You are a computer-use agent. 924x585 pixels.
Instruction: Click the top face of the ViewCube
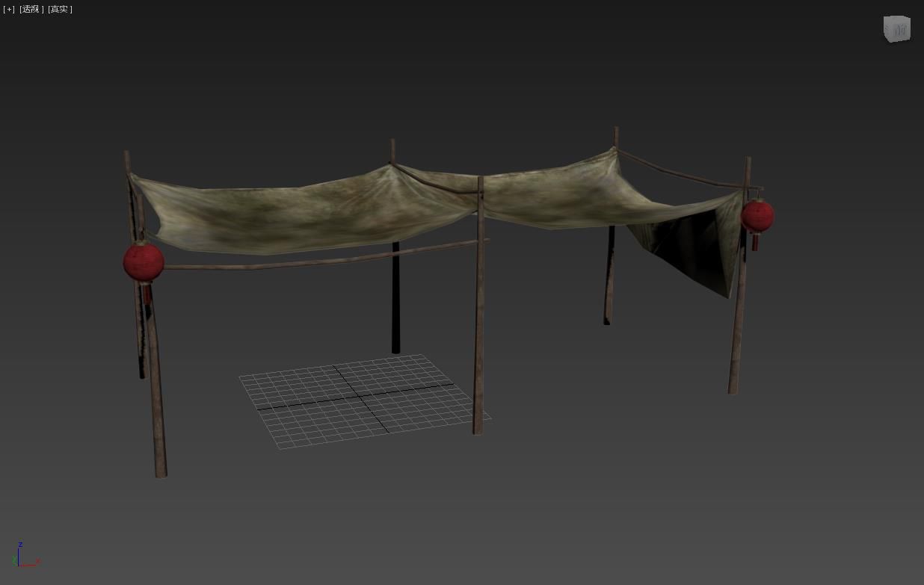pos(896,19)
